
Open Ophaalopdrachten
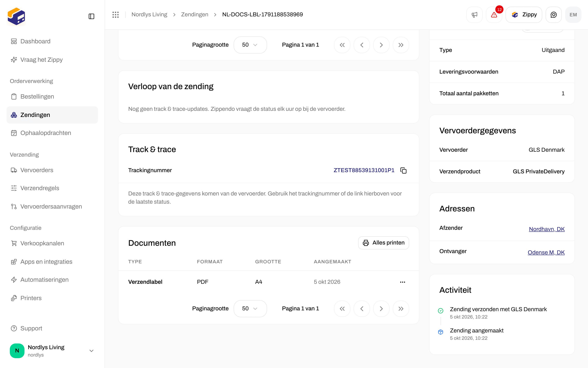click(52, 133)
